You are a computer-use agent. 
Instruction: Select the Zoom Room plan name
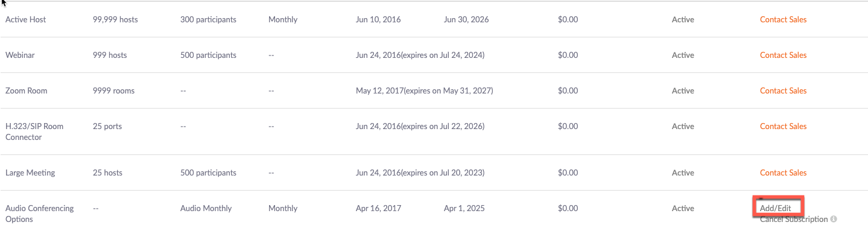coord(27,90)
